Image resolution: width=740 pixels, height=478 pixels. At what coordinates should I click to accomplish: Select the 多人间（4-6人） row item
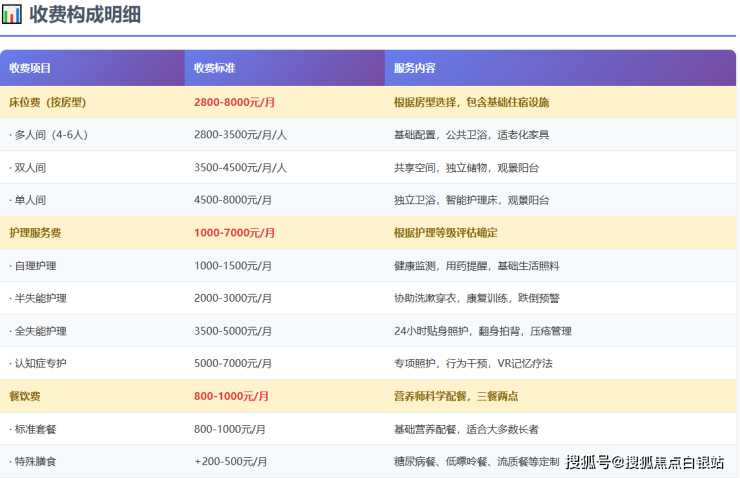[48, 134]
